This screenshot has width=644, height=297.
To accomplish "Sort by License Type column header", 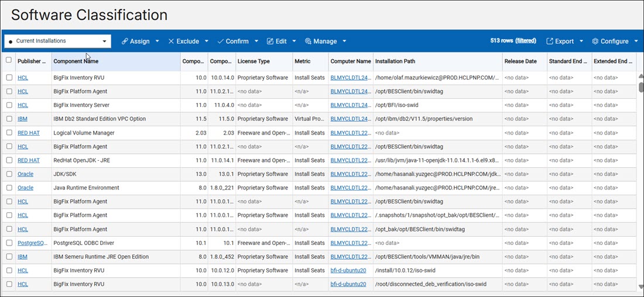I will (x=264, y=61).
